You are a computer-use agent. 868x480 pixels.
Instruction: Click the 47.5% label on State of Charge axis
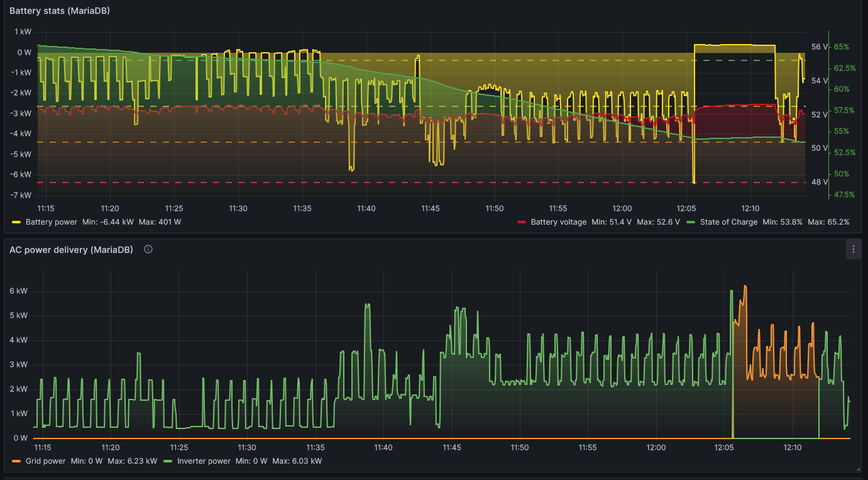click(844, 195)
